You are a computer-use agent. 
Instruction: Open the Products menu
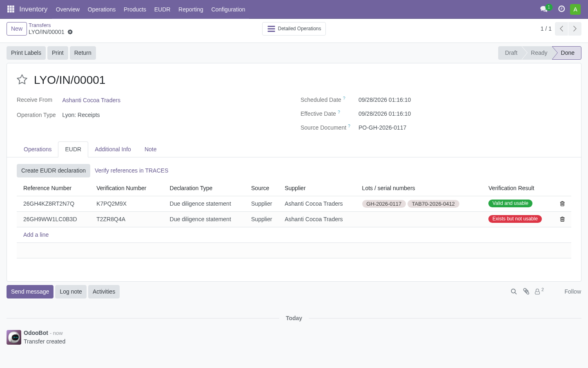click(x=135, y=9)
